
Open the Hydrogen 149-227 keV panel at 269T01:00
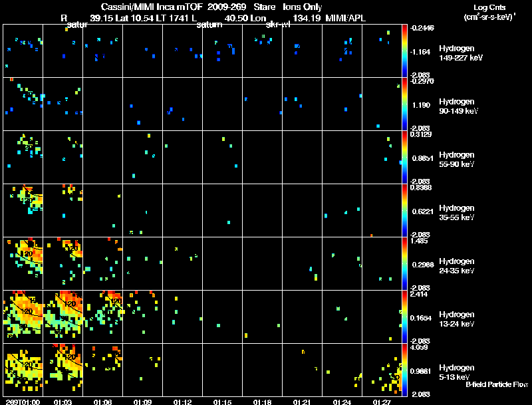[23, 51]
